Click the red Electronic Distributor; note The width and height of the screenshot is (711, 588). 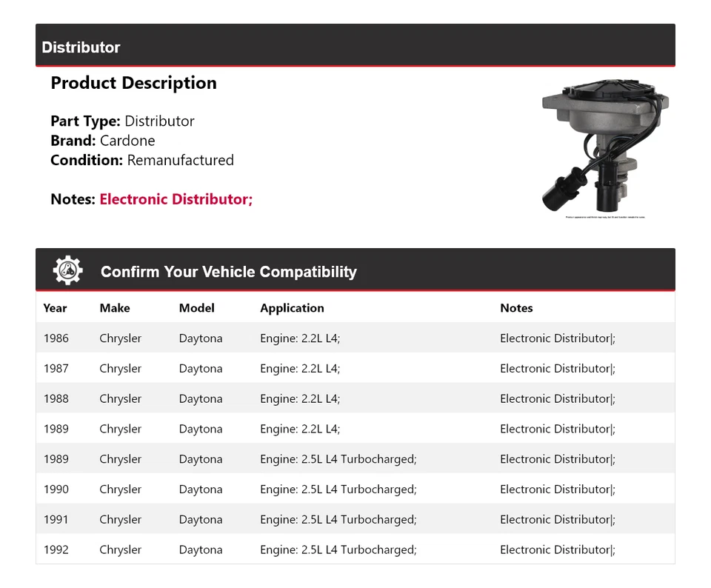pyautogui.click(x=176, y=199)
